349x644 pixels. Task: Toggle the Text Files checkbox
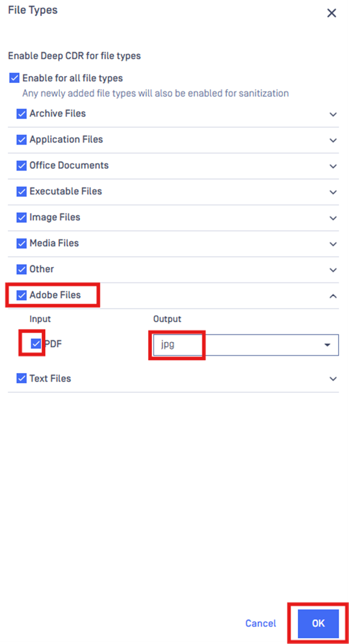[21, 378]
